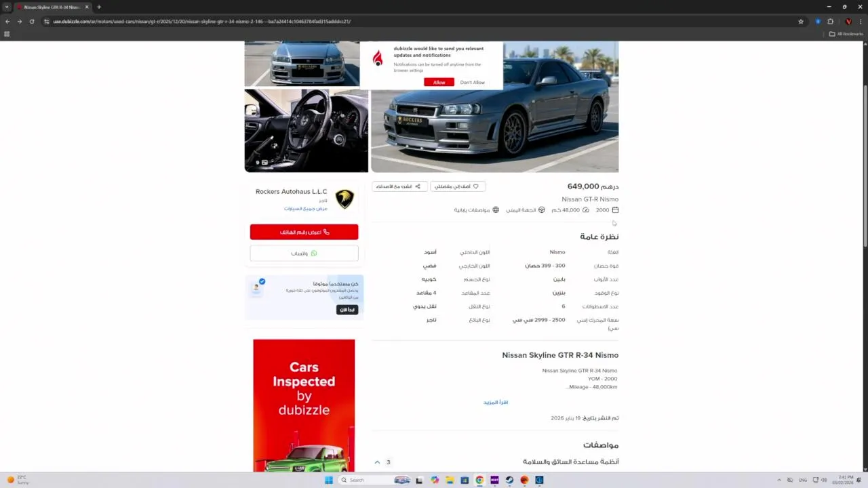Close the Nissan Skyline tab

point(87,7)
